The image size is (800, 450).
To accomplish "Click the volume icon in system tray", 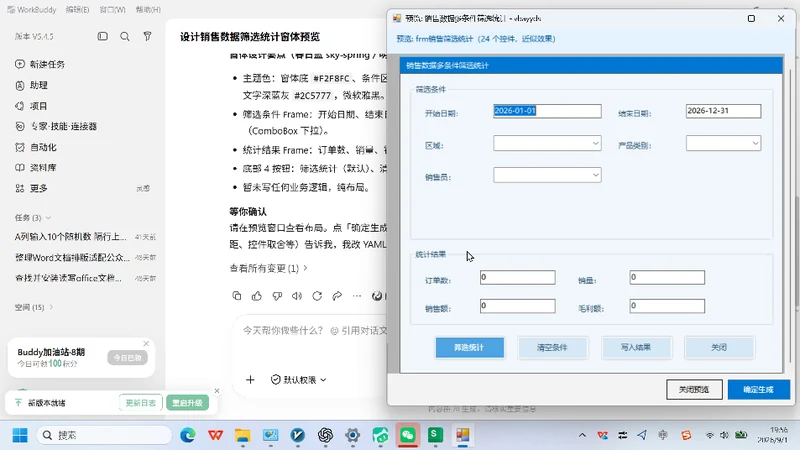I will 724,435.
